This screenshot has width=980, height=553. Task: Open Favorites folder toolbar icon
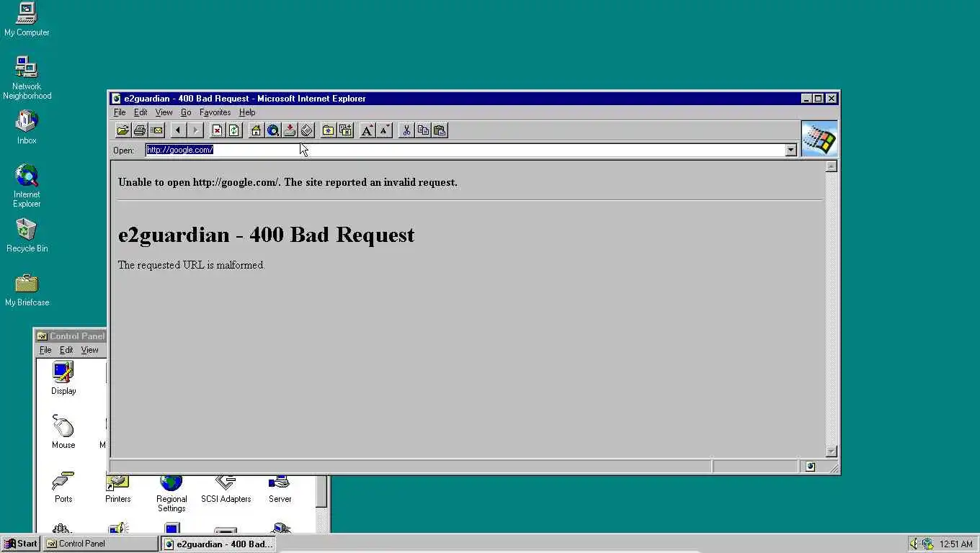[329, 130]
